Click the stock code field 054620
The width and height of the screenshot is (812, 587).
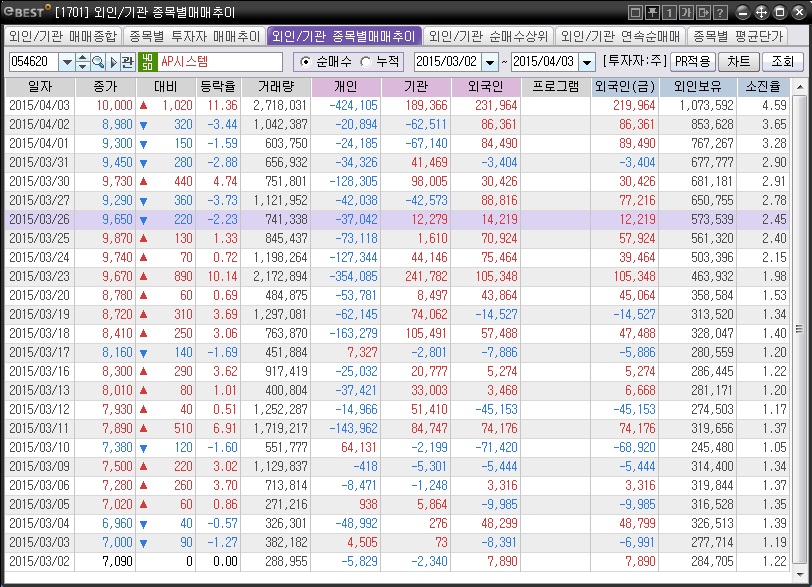click(34, 62)
